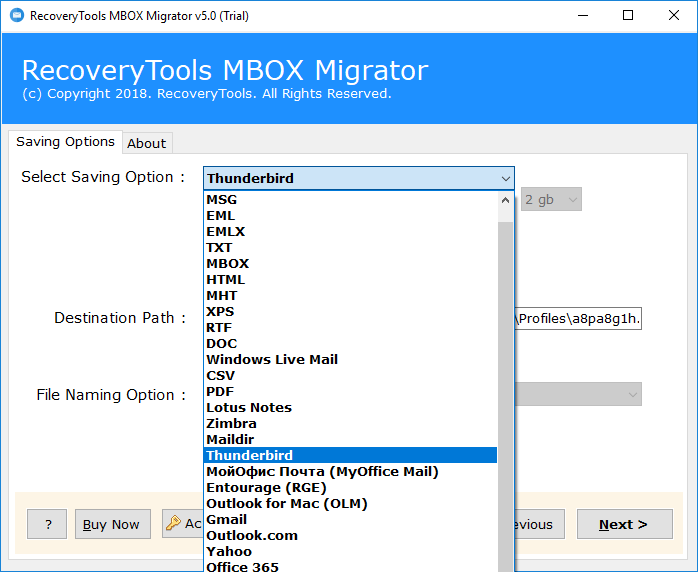Choose DOC from the list
This screenshot has height=572, width=698.
pos(350,344)
